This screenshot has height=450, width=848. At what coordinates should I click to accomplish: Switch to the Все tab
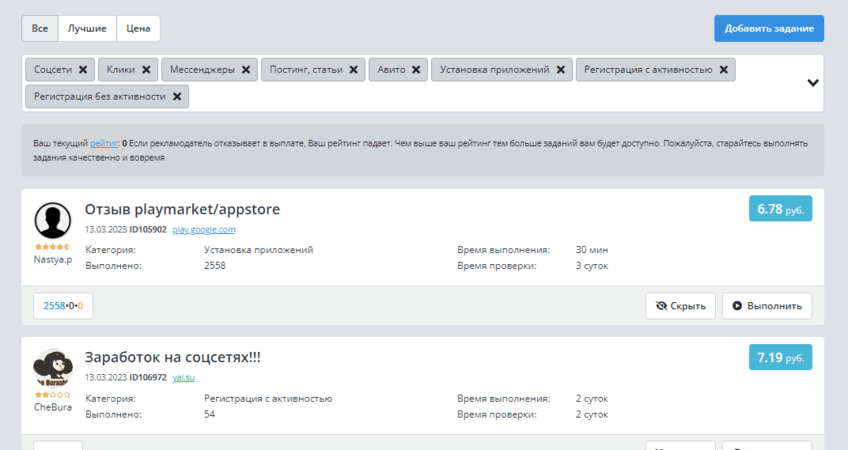[x=40, y=28]
